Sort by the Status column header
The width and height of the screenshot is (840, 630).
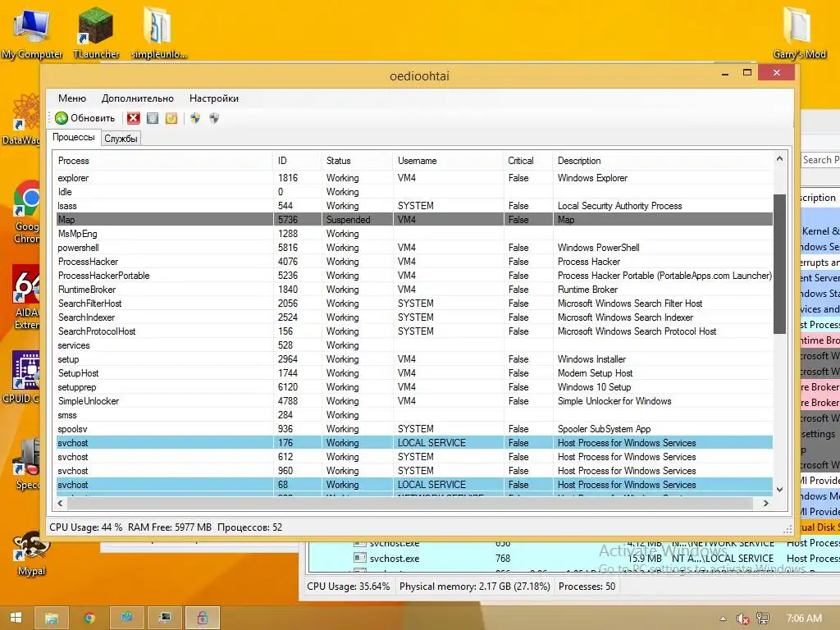(358, 161)
